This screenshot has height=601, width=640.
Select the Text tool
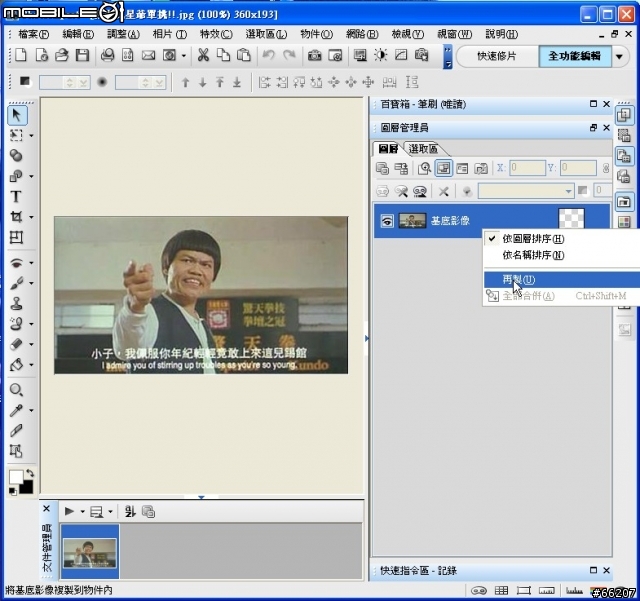click(x=16, y=196)
